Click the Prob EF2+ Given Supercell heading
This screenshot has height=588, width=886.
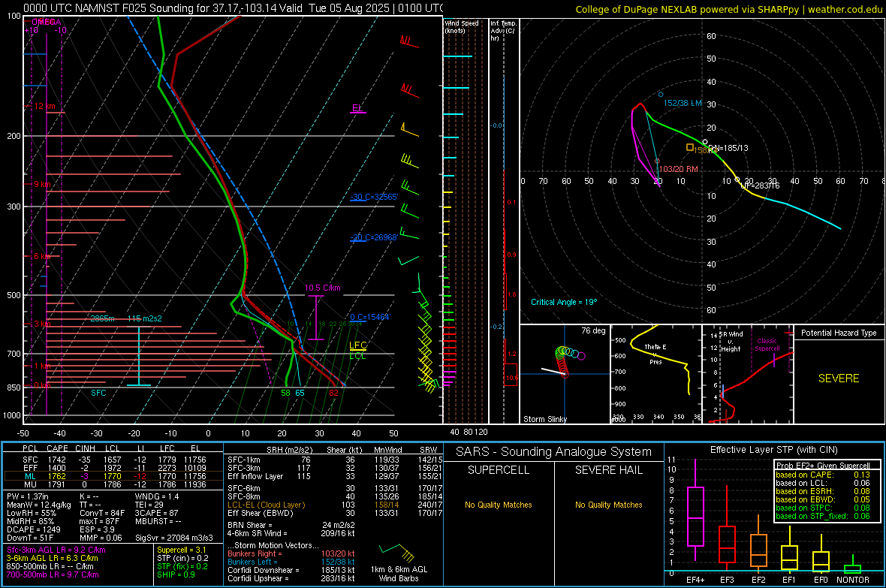[x=823, y=466]
